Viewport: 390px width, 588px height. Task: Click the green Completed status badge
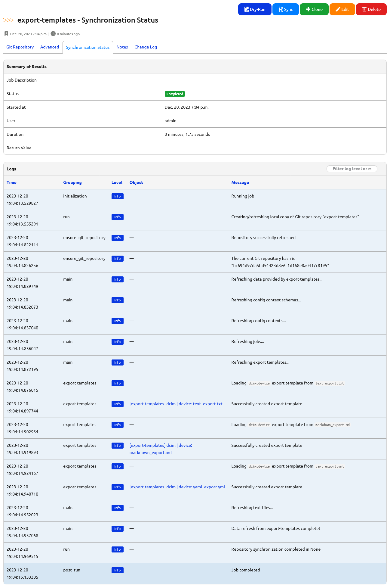pyautogui.click(x=175, y=94)
